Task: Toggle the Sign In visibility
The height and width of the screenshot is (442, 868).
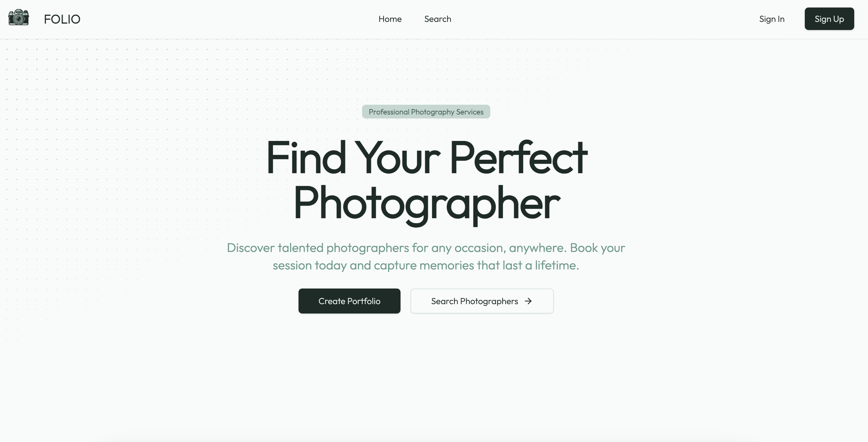Action: [772, 19]
